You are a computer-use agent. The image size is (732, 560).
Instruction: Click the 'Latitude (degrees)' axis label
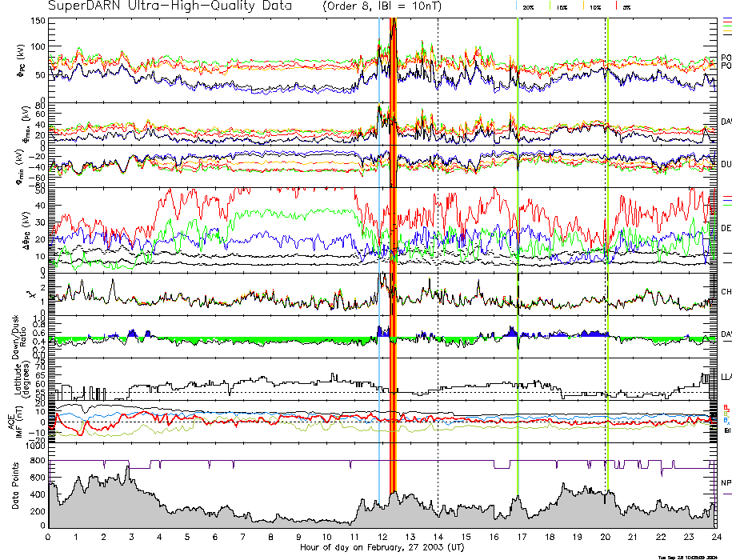point(22,378)
